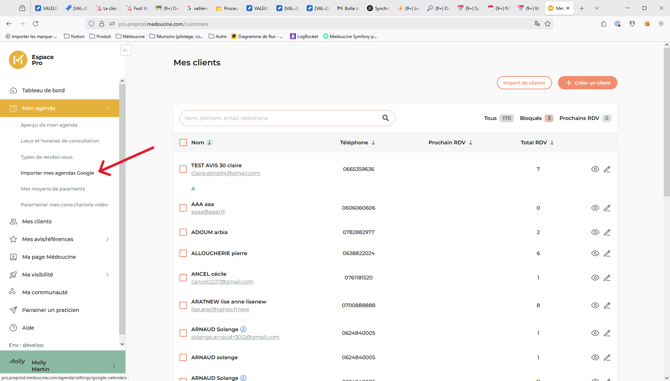This screenshot has width=670, height=381.
Task: Expand Mes avis/références submenu
Action: [107, 239]
